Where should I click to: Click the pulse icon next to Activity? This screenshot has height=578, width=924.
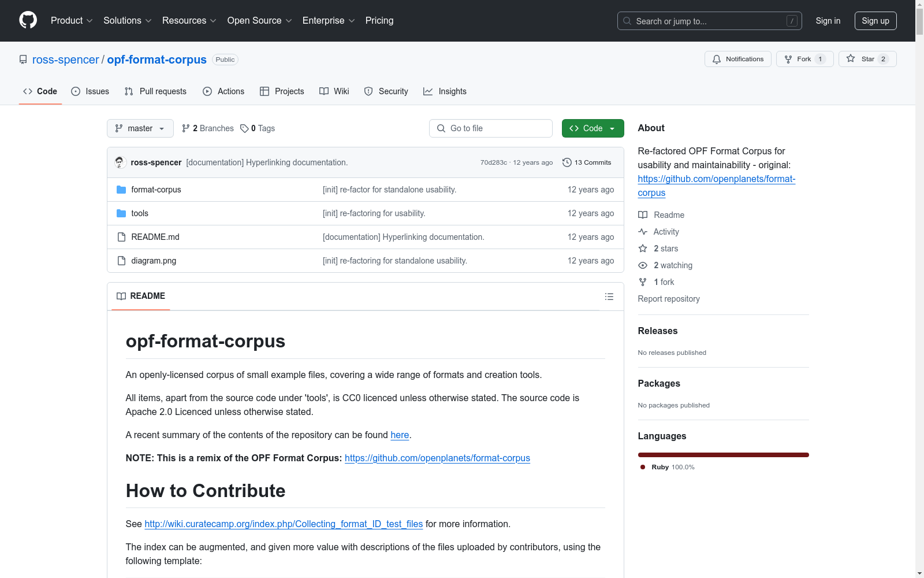pos(643,232)
